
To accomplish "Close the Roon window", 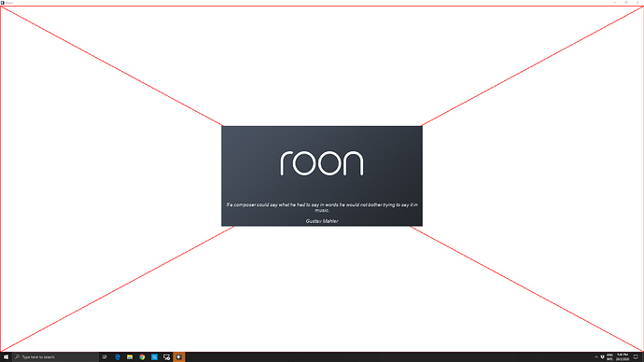I will click(x=637, y=3).
